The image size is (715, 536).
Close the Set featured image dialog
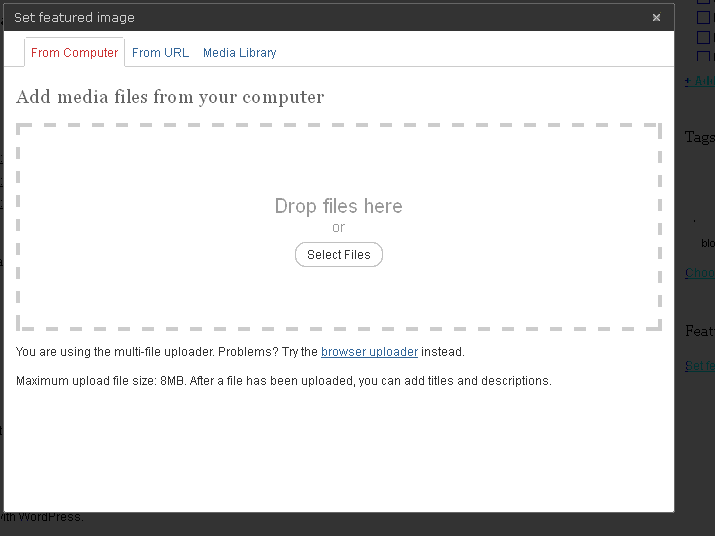coord(656,17)
